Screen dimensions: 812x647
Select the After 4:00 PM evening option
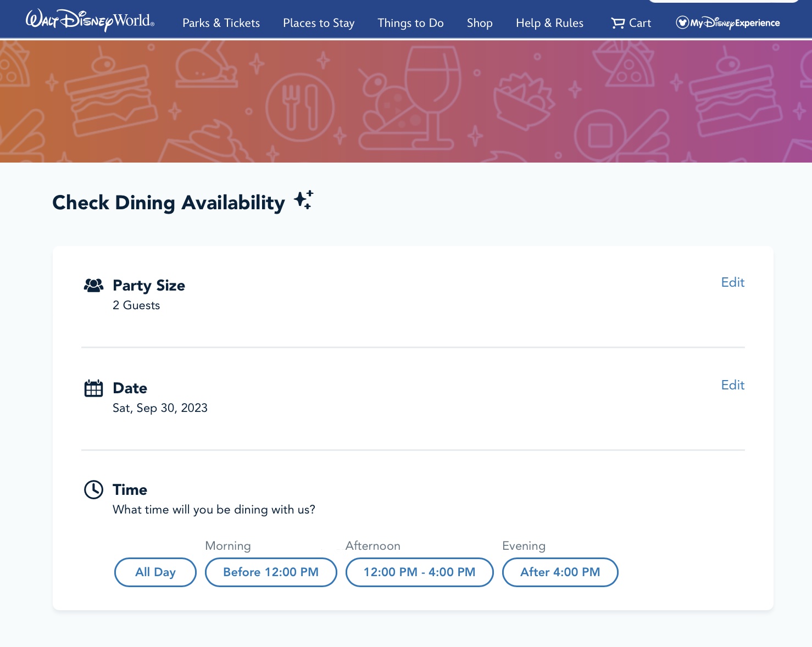tap(560, 572)
